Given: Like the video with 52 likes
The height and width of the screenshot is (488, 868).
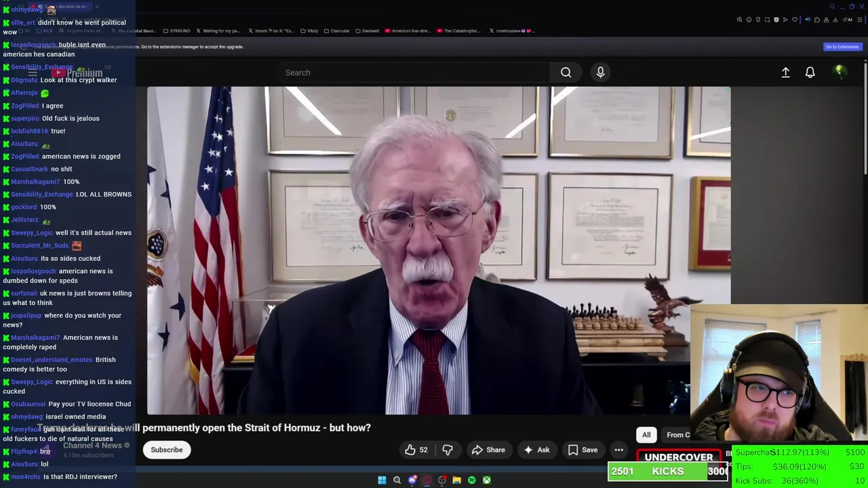Looking at the screenshot, I should coord(416,449).
